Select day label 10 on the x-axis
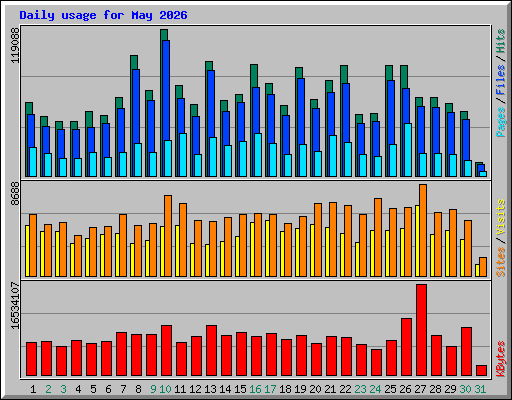 point(165,389)
